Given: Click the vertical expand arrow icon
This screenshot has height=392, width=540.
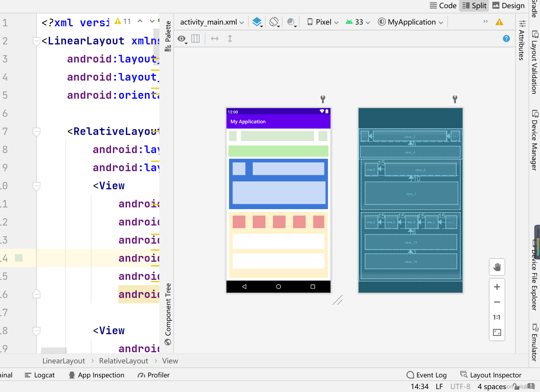Looking at the screenshot, I should pos(230,39).
